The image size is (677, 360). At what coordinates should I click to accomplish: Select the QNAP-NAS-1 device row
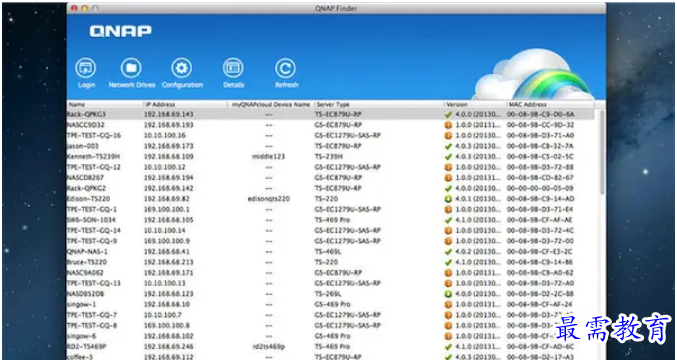331,252
